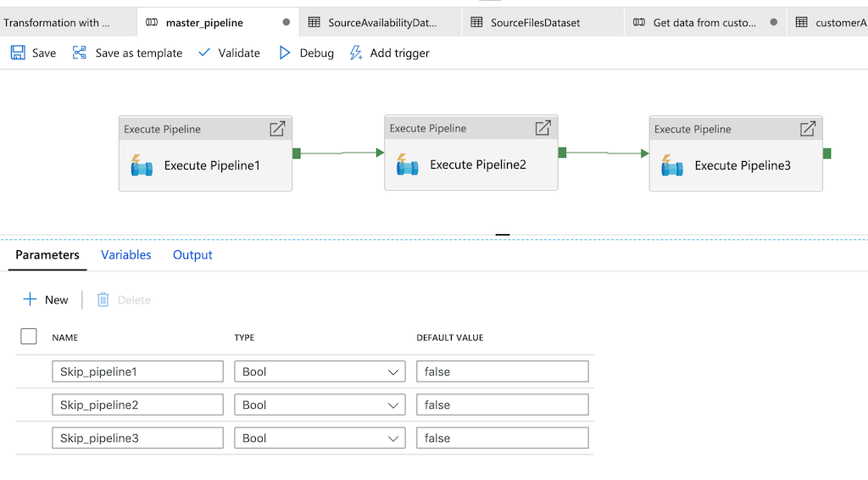Open Execute Pipeline2 external link icon
The height and width of the screenshot is (480, 868).
click(543, 128)
